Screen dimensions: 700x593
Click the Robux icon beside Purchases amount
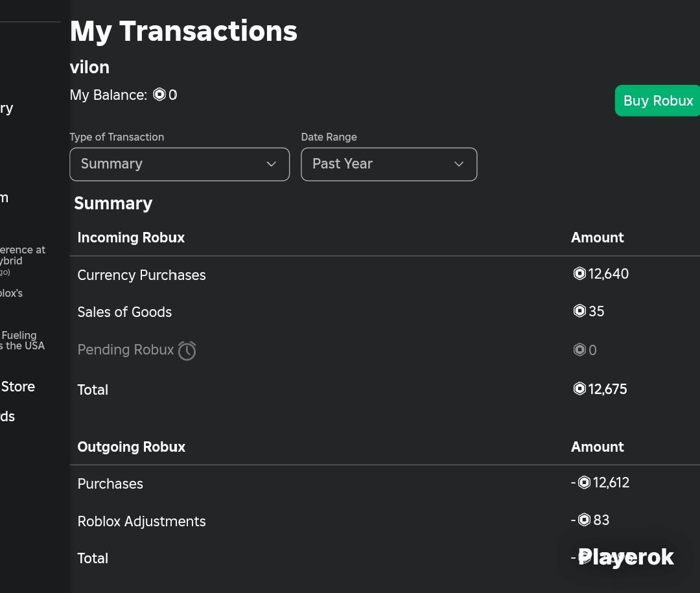[x=585, y=482]
